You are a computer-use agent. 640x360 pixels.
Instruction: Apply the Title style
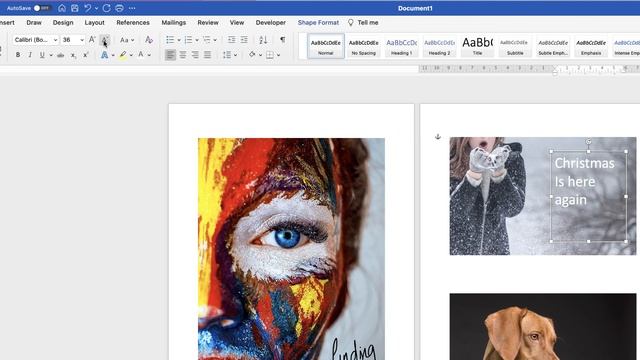(x=477, y=46)
